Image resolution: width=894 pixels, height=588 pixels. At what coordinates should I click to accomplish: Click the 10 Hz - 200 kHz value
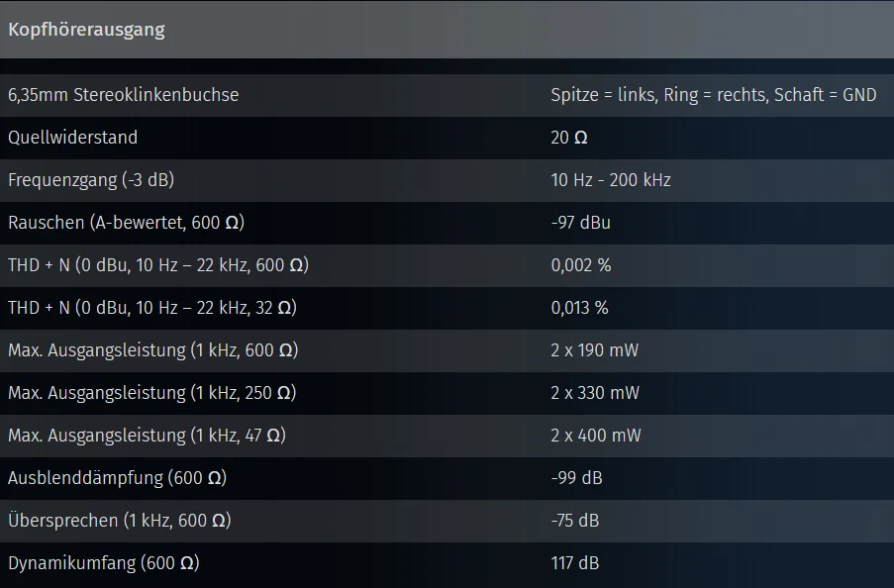[611, 180]
